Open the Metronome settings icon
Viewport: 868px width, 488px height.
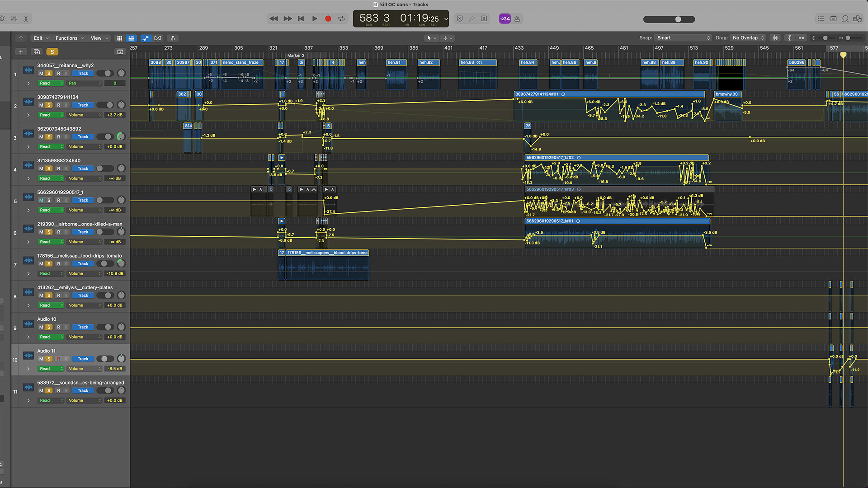[517, 19]
